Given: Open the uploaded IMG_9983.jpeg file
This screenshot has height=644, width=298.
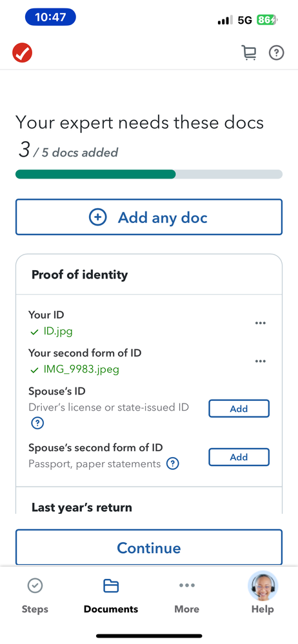Looking at the screenshot, I should (x=81, y=369).
